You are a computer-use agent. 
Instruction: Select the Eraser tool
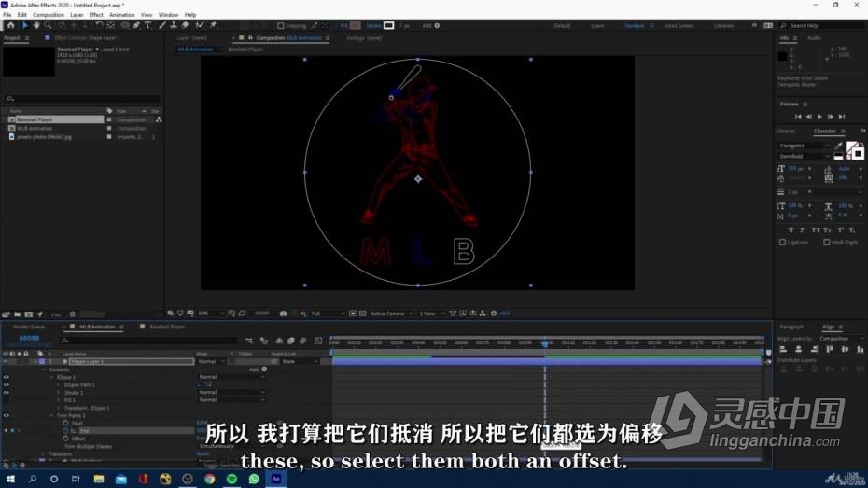[185, 25]
